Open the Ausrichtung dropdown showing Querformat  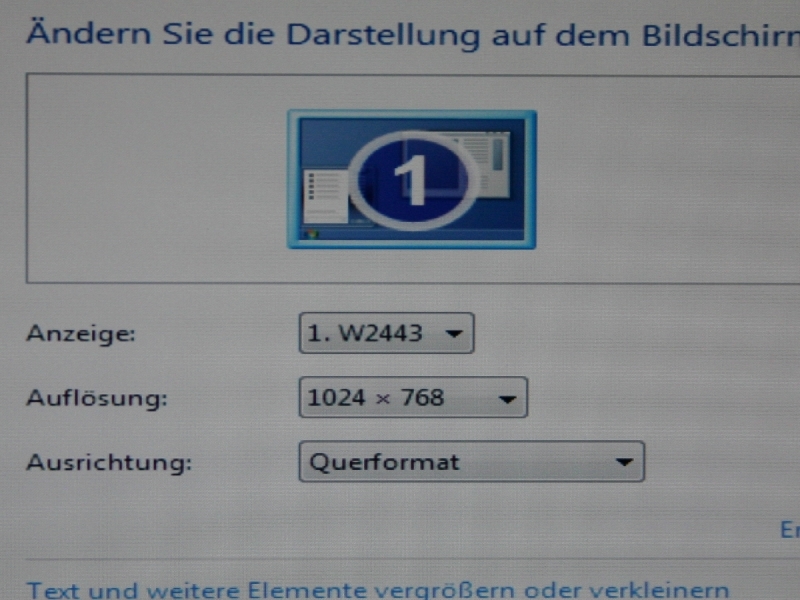472,462
